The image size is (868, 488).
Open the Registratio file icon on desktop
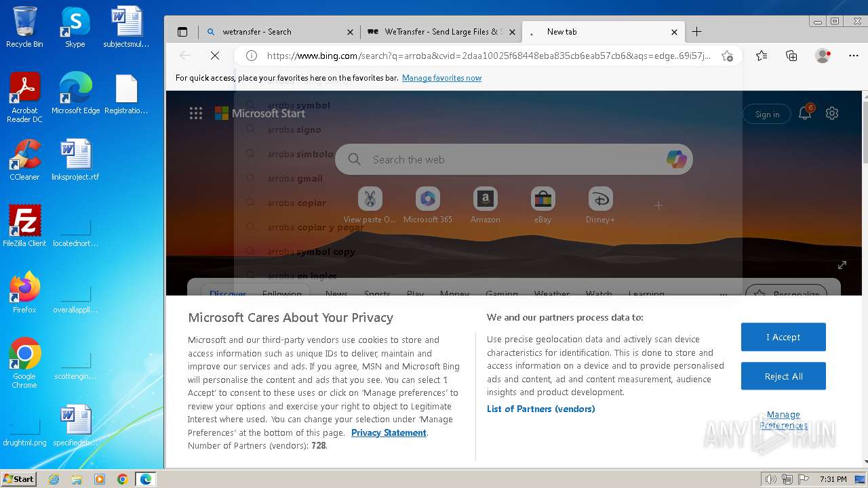(126, 93)
